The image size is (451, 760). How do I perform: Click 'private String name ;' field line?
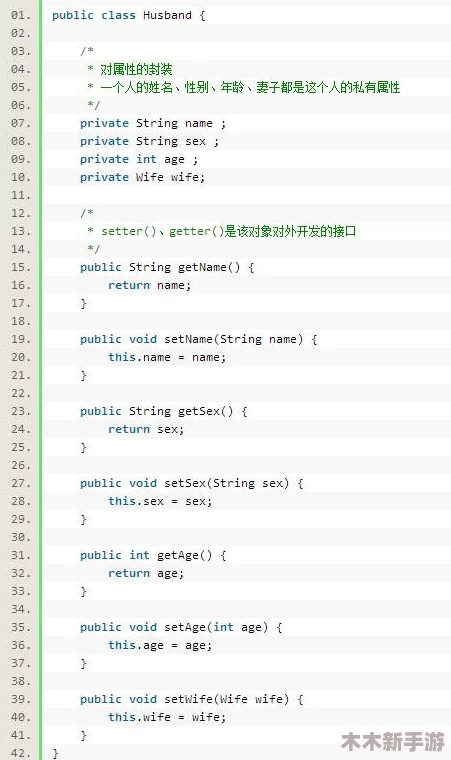click(x=153, y=124)
